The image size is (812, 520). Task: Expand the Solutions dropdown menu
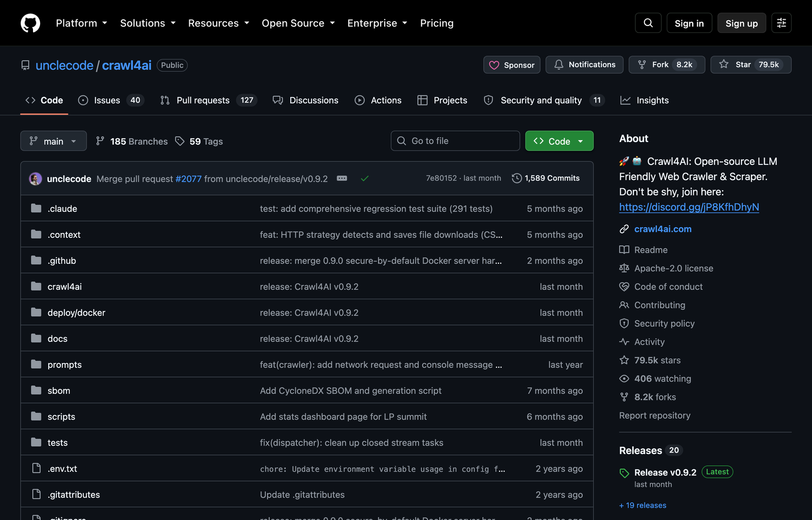148,23
